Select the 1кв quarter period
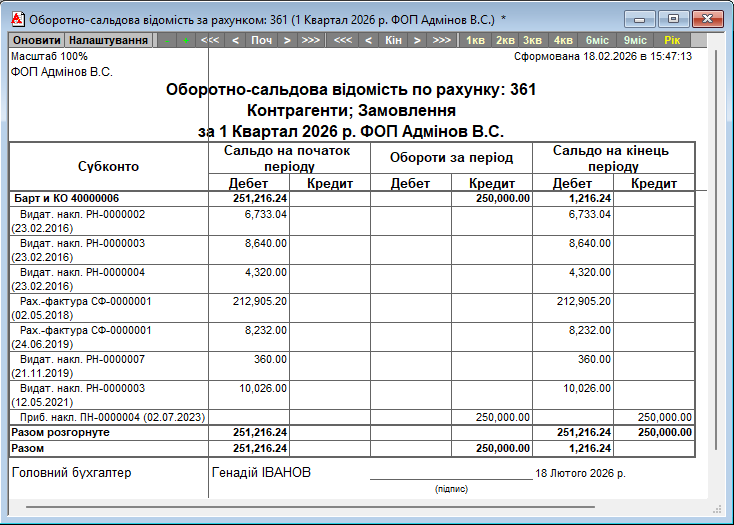The image size is (734, 525). pyautogui.click(x=475, y=40)
